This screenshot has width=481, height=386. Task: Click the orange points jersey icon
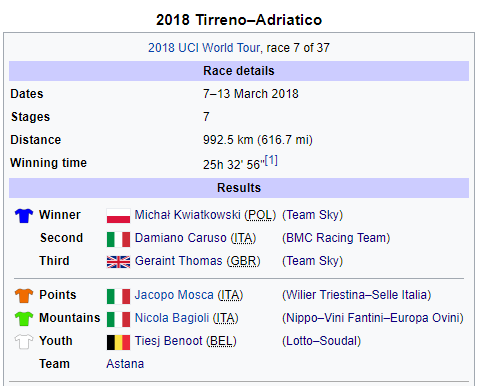pyautogui.click(x=24, y=296)
